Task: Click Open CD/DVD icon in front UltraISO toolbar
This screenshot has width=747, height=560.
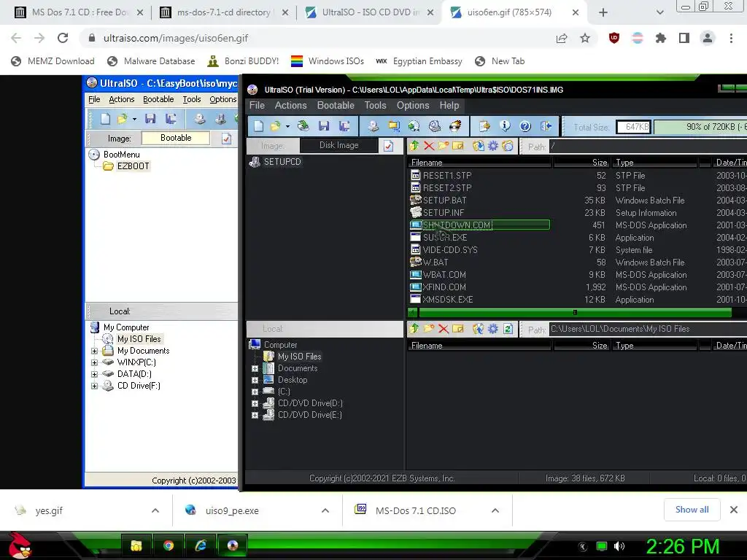Action: pyautogui.click(x=303, y=126)
